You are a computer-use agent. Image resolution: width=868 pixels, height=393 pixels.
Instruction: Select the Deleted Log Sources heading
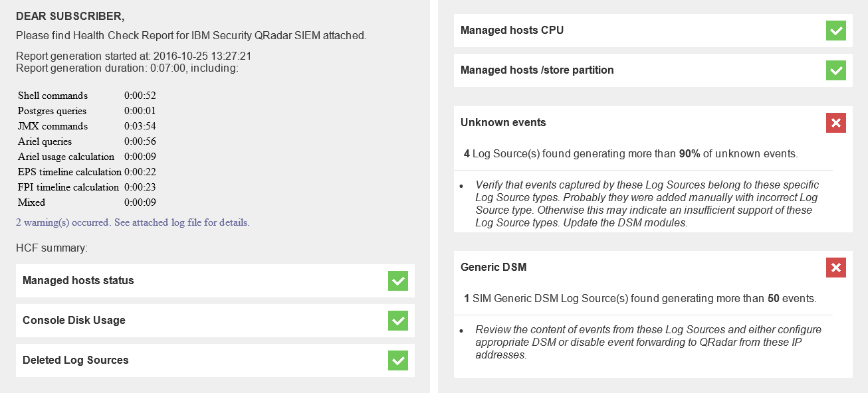pyautogui.click(x=76, y=360)
